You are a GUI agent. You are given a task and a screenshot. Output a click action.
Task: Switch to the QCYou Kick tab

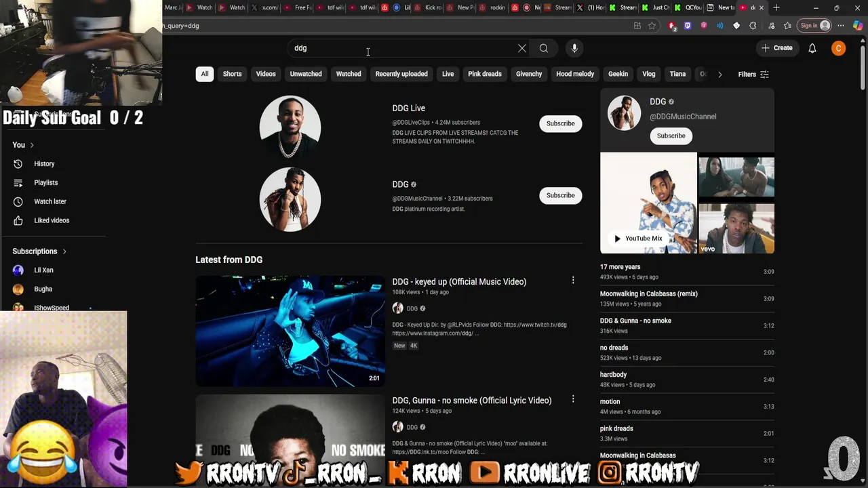click(x=688, y=7)
